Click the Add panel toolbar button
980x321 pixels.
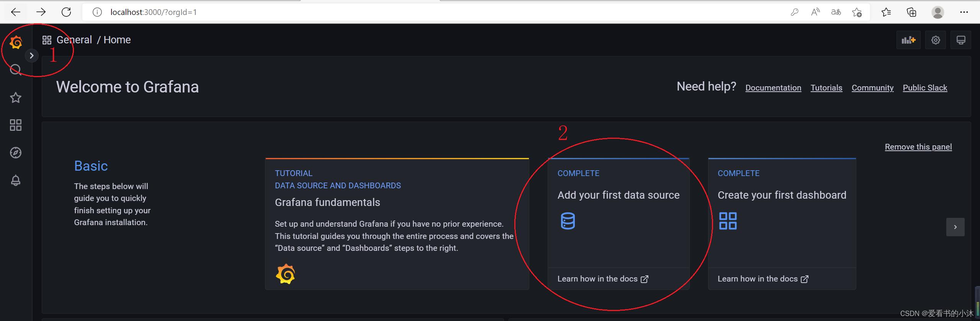(908, 40)
